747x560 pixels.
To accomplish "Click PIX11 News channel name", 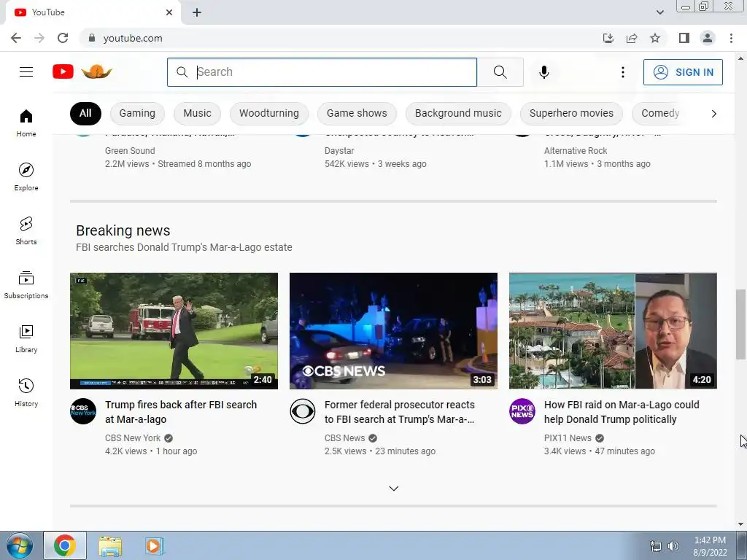I will coord(568,438).
